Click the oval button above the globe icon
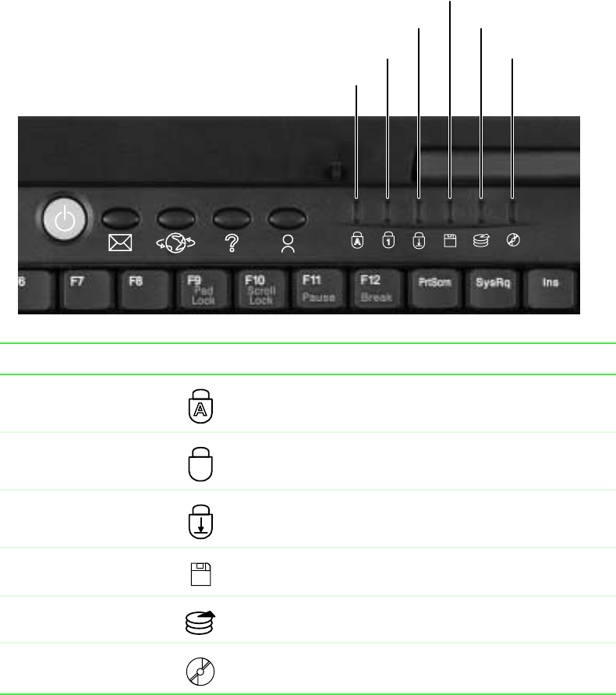Image resolution: width=616 pixels, height=695 pixels. (x=176, y=218)
